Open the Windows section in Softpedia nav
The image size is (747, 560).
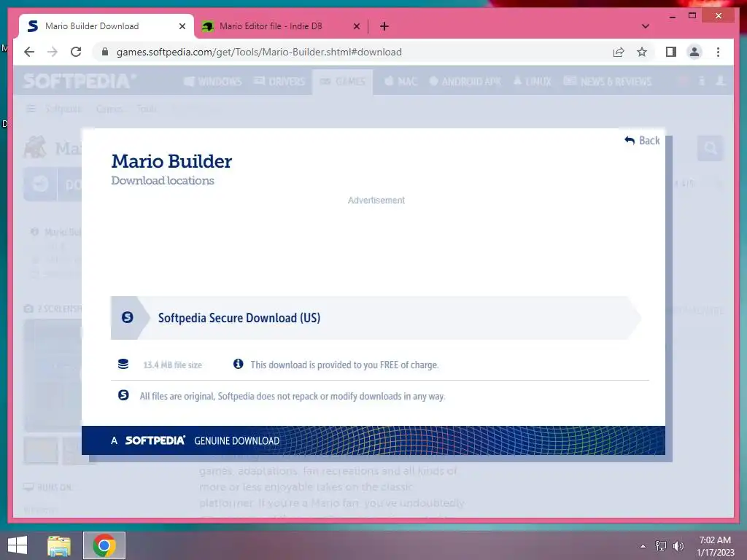tap(212, 82)
